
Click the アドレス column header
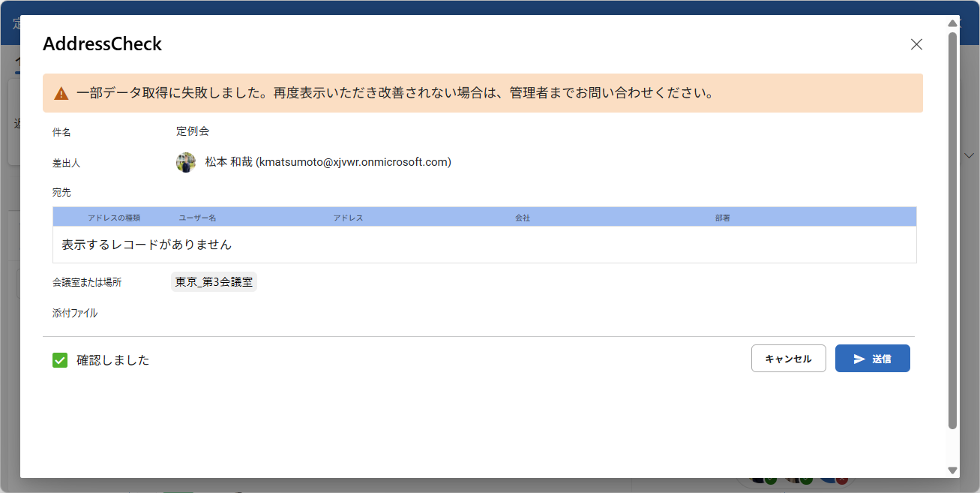coord(349,218)
